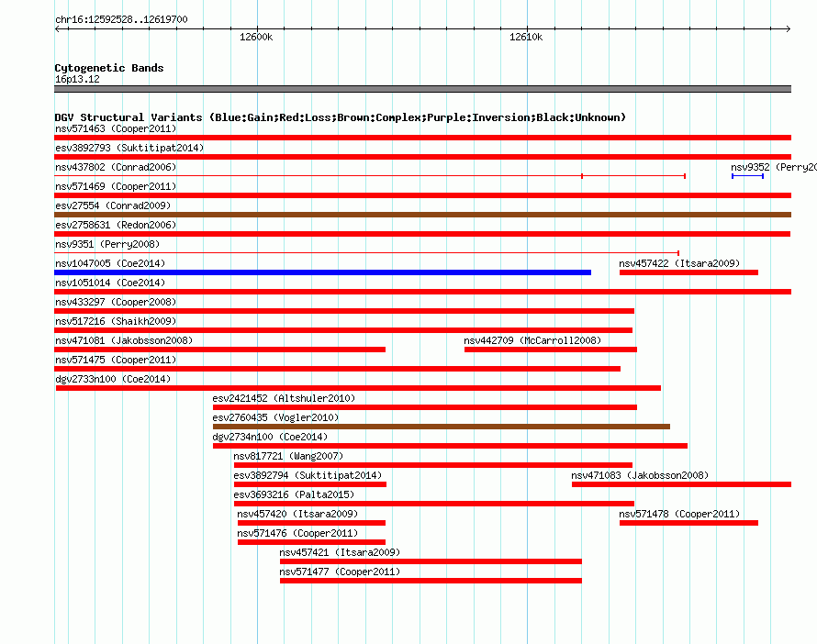Click nsv442709 (McCarroll2008) label
The image size is (817, 644).
click(532, 340)
